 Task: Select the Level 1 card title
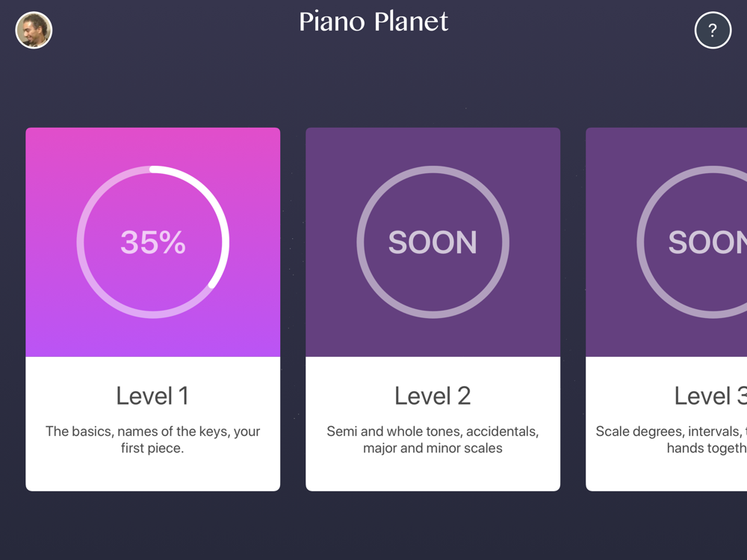click(152, 395)
